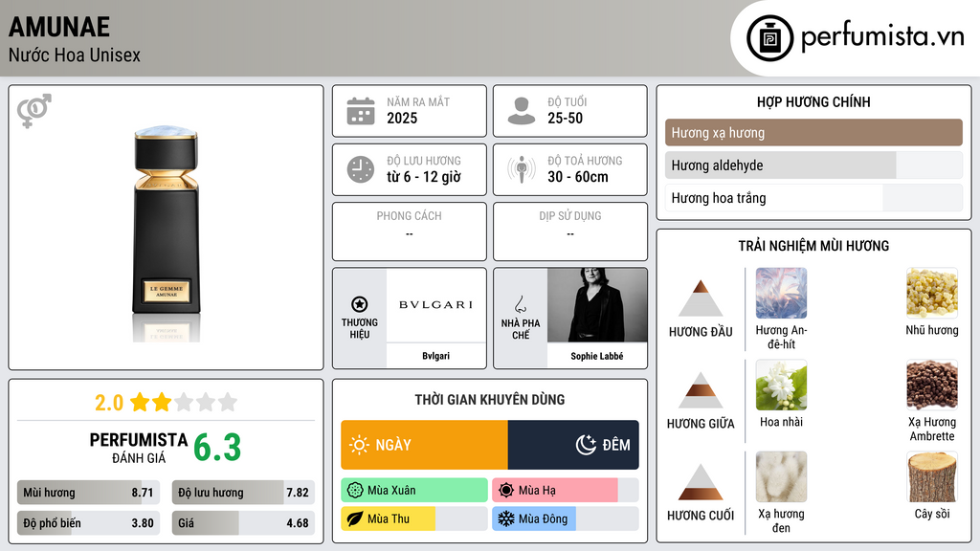Click the Amunae perfume bottle image
This screenshot has width=980, height=551.
tap(167, 231)
